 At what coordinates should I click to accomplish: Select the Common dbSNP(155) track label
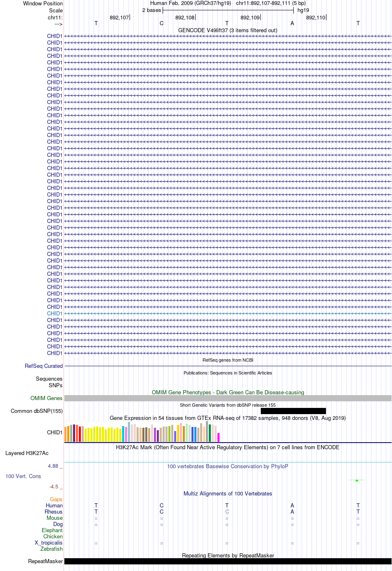[x=37, y=411]
